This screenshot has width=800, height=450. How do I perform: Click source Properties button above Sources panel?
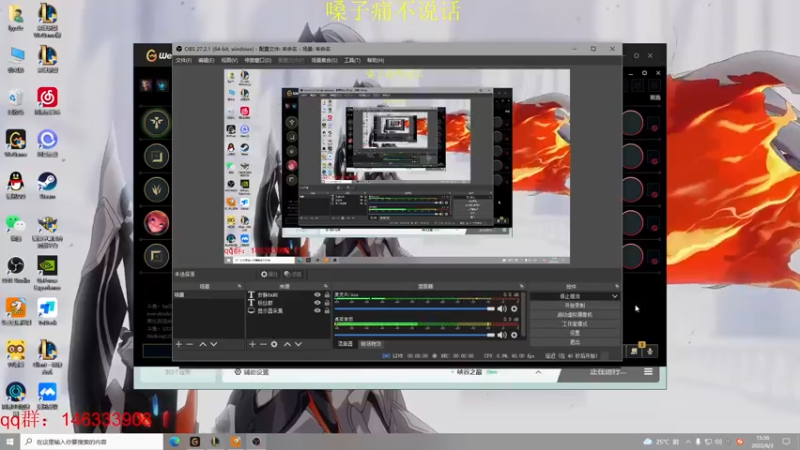tap(269, 274)
